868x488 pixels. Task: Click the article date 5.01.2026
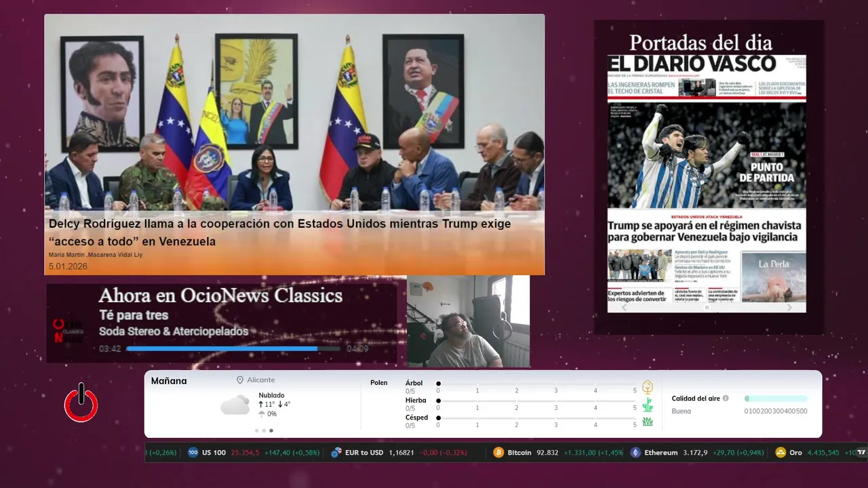68,267
